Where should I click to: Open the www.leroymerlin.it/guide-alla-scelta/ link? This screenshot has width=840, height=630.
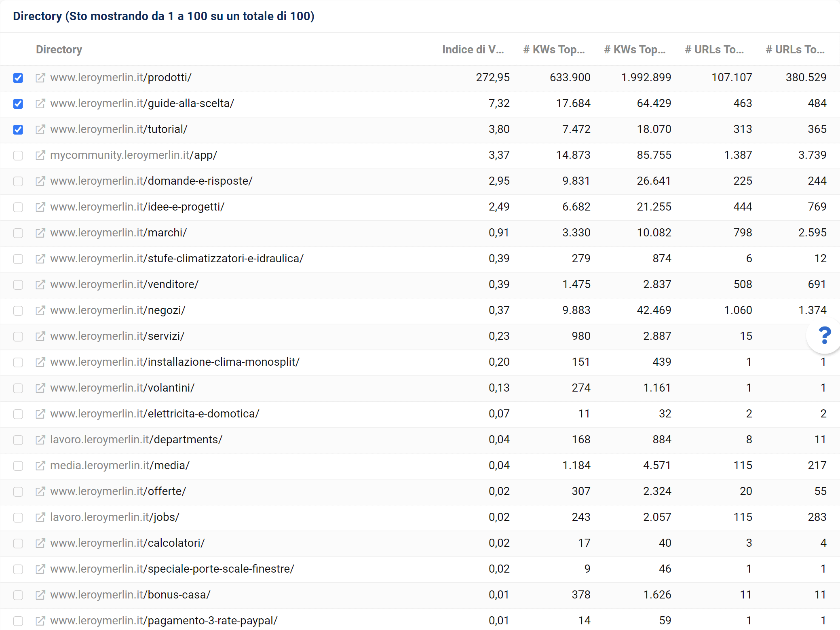click(142, 103)
